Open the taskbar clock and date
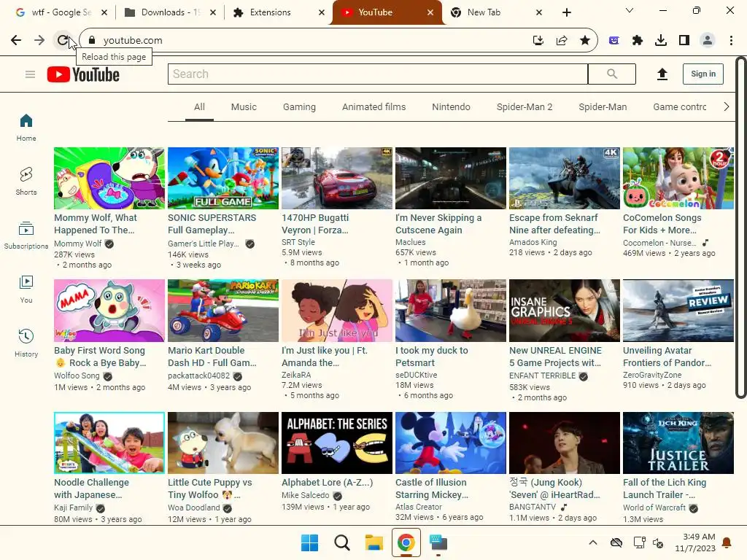 point(695,542)
